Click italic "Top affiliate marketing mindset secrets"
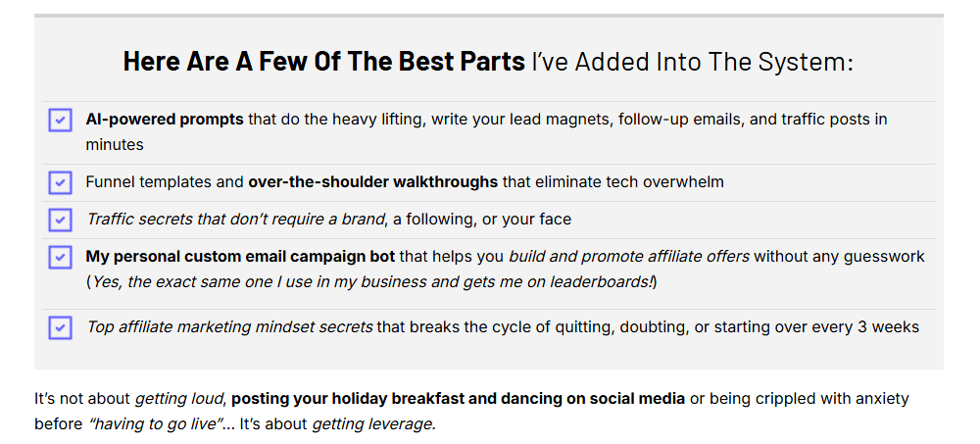Screen dimensions: 980x444 (x=229, y=327)
